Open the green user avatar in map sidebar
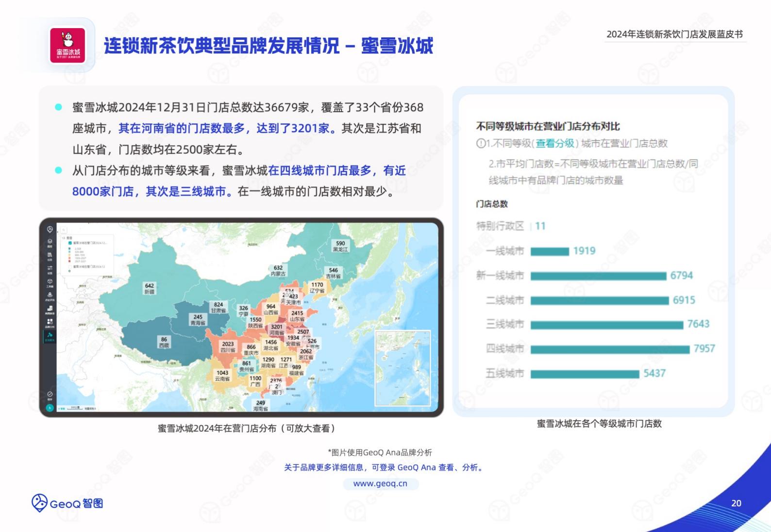This screenshot has width=771, height=532. tap(50, 408)
